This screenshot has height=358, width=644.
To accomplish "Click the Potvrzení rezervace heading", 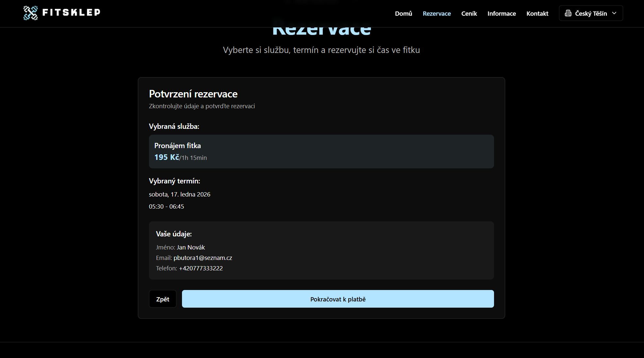I will 193,94.
